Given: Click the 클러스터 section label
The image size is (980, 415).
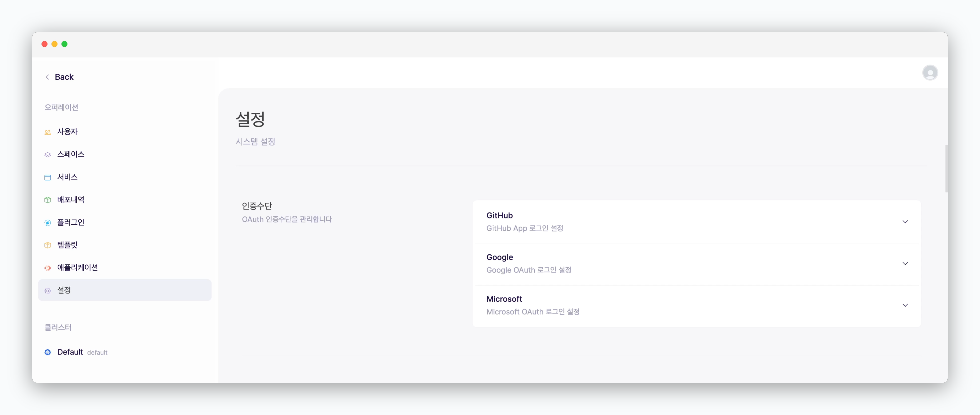Looking at the screenshot, I should [58, 328].
